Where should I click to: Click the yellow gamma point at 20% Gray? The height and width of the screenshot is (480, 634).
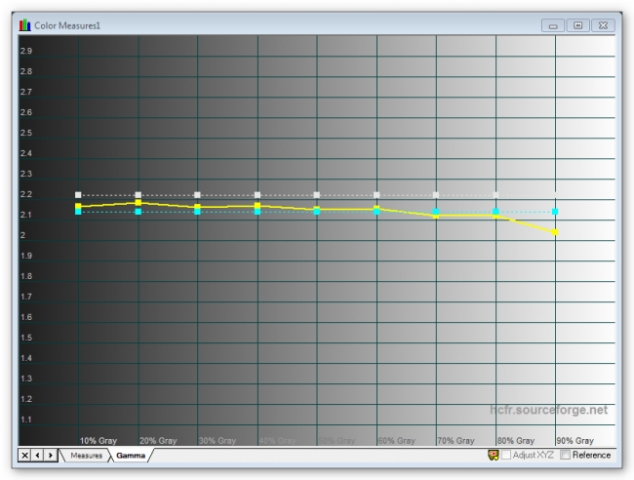[138, 203]
